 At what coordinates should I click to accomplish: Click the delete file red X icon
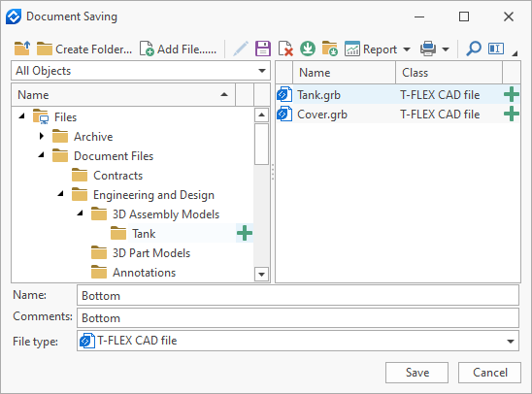[285, 49]
